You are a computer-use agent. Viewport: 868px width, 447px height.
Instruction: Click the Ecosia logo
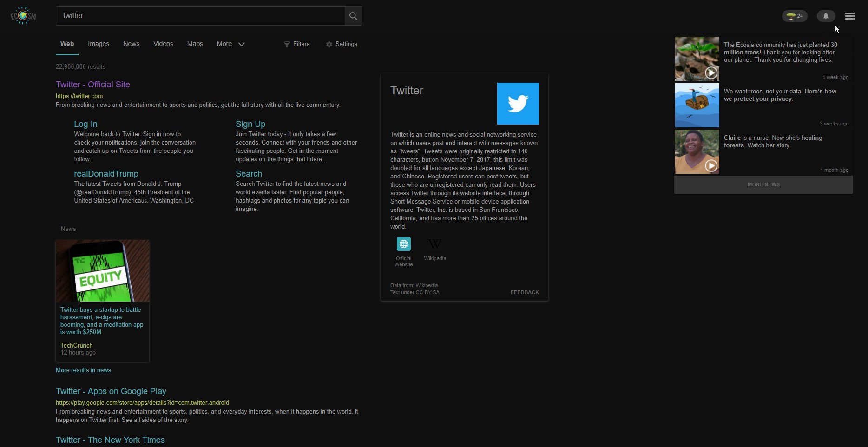pos(22,15)
